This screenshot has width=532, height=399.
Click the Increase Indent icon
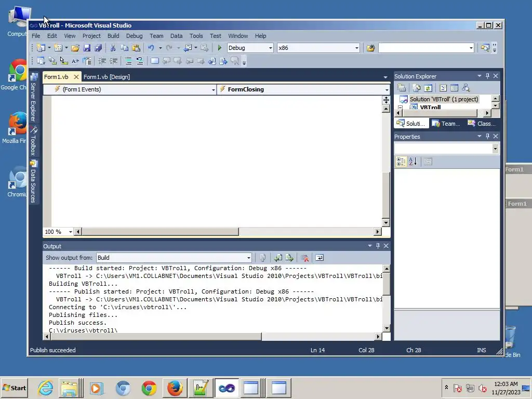click(114, 61)
